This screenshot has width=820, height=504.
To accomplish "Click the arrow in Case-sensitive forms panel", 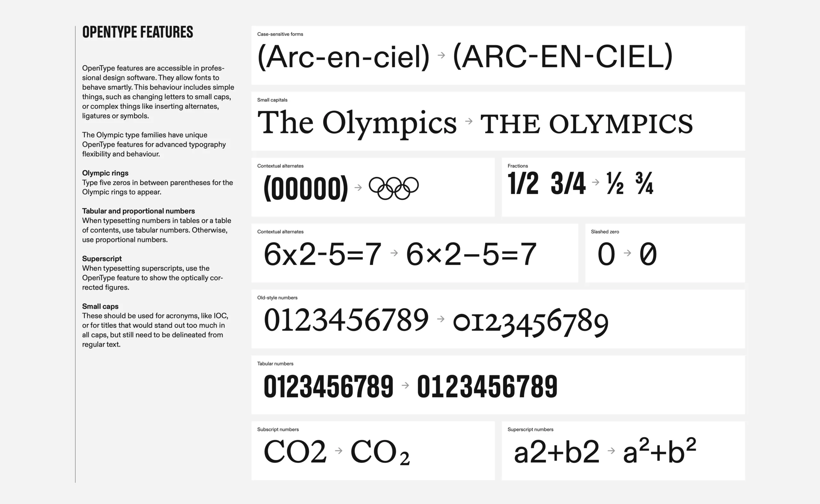I will tap(441, 55).
